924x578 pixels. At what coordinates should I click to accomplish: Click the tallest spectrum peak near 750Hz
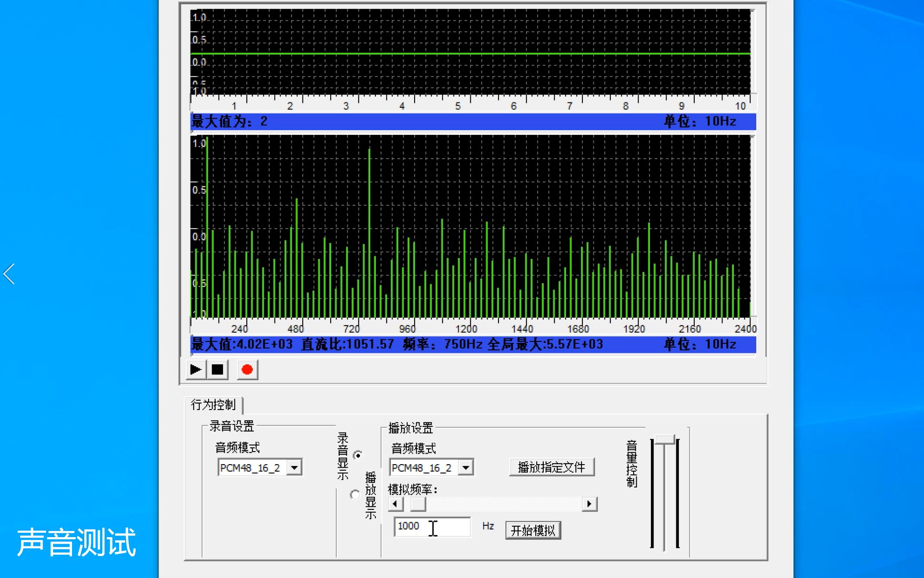tap(369, 233)
